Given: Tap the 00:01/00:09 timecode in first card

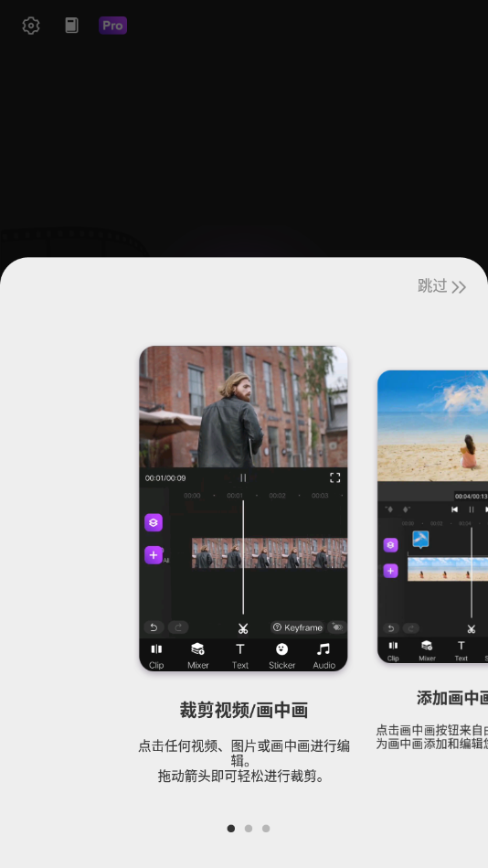Looking at the screenshot, I should [x=165, y=477].
